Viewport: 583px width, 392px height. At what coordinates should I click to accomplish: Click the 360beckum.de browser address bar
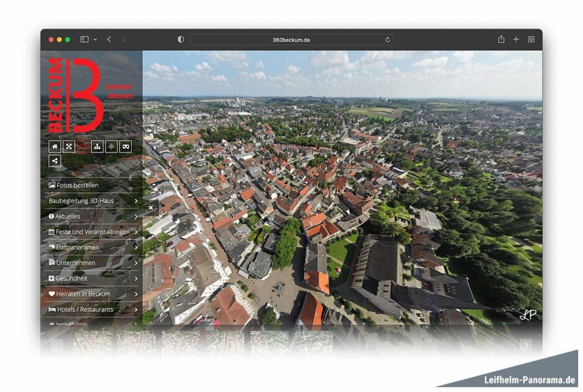click(x=291, y=39)
